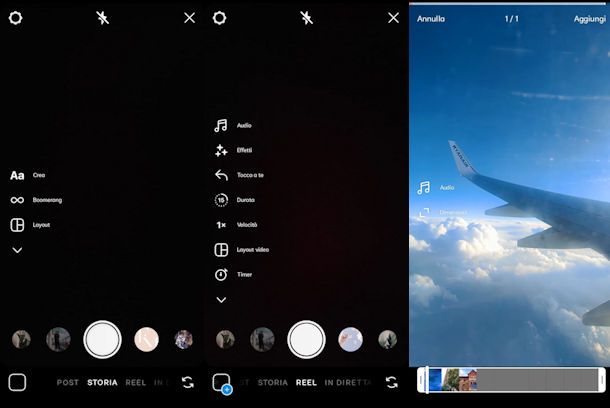
Task: Tap Annulla in the clip editor
Action: pyautogui.click(x=431, y=19)
